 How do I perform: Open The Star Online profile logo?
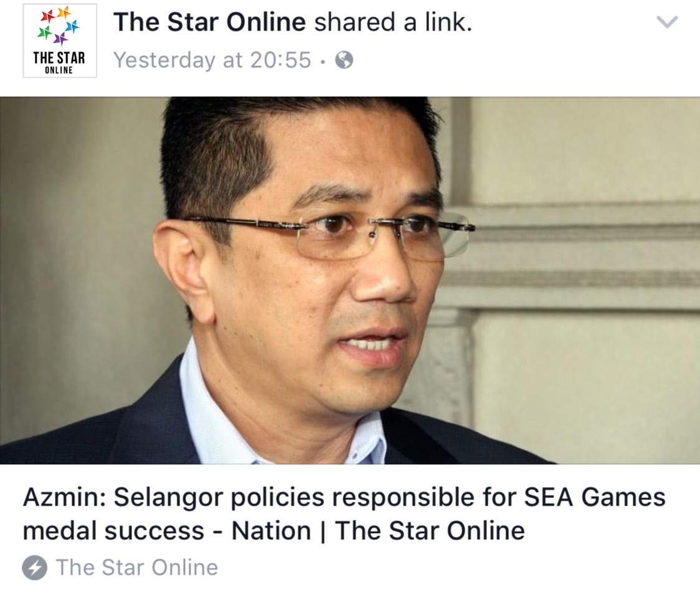60,40
